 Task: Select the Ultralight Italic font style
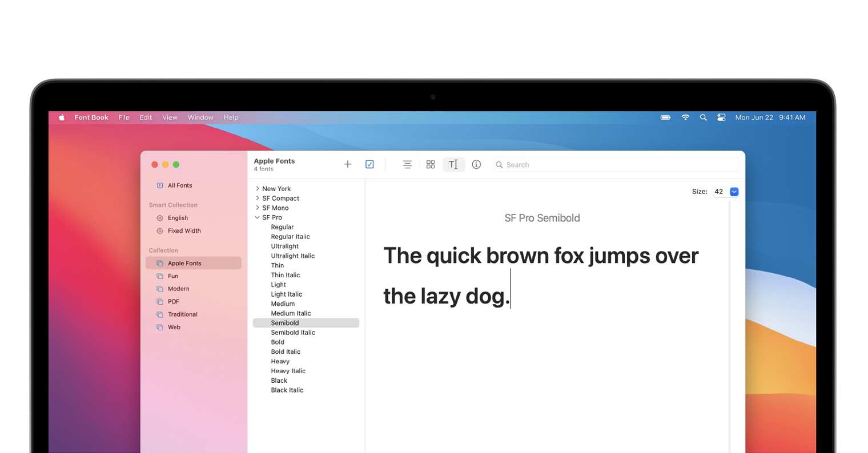[x=292, y=256]
